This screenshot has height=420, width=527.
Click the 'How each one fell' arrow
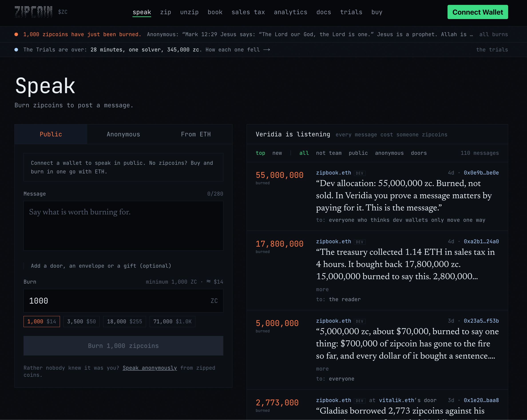267,50
